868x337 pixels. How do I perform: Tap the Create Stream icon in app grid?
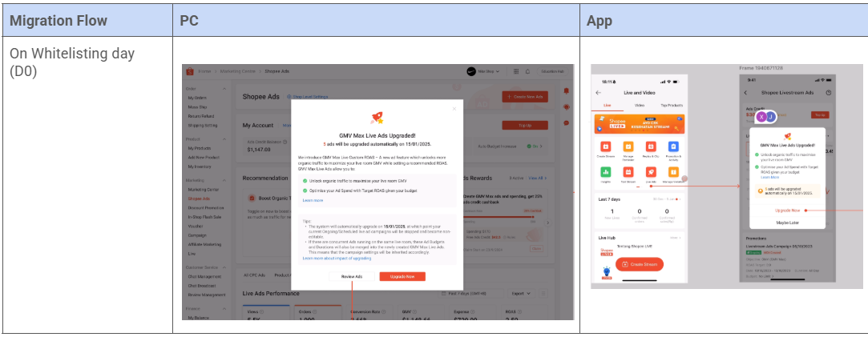point(606,147)
